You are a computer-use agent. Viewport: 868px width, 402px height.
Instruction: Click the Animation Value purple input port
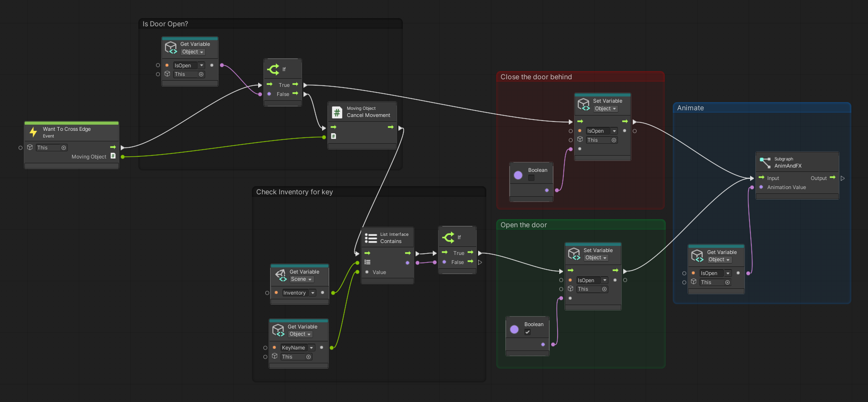tap(761, 187)
